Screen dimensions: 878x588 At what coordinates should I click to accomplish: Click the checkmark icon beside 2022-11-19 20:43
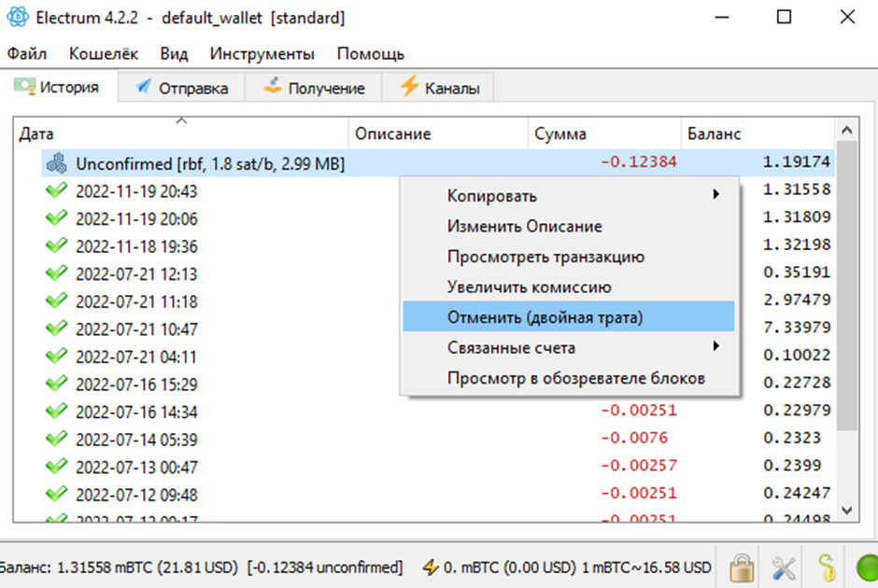click(57, 190)
